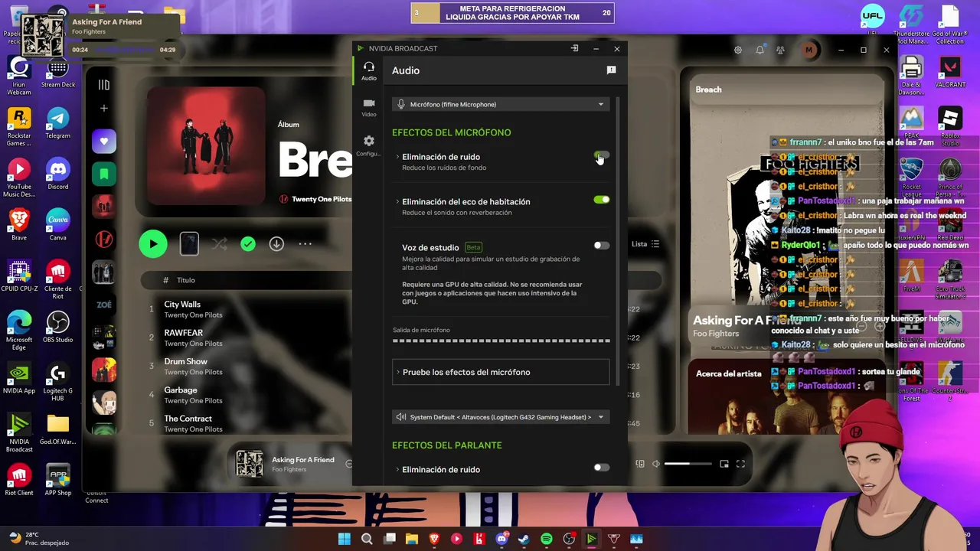
Task: Disable Eliminación del eco de habitación switch
Action: click(602, 200)
